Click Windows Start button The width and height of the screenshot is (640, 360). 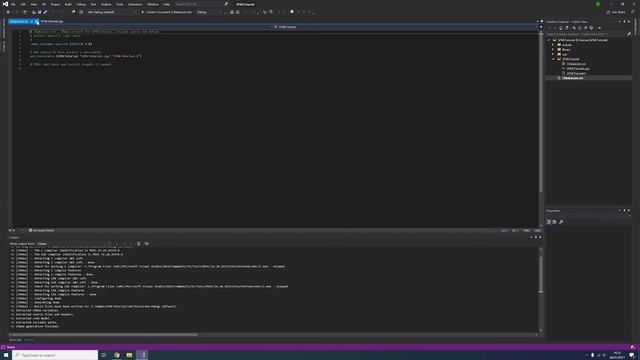(6, 355)
